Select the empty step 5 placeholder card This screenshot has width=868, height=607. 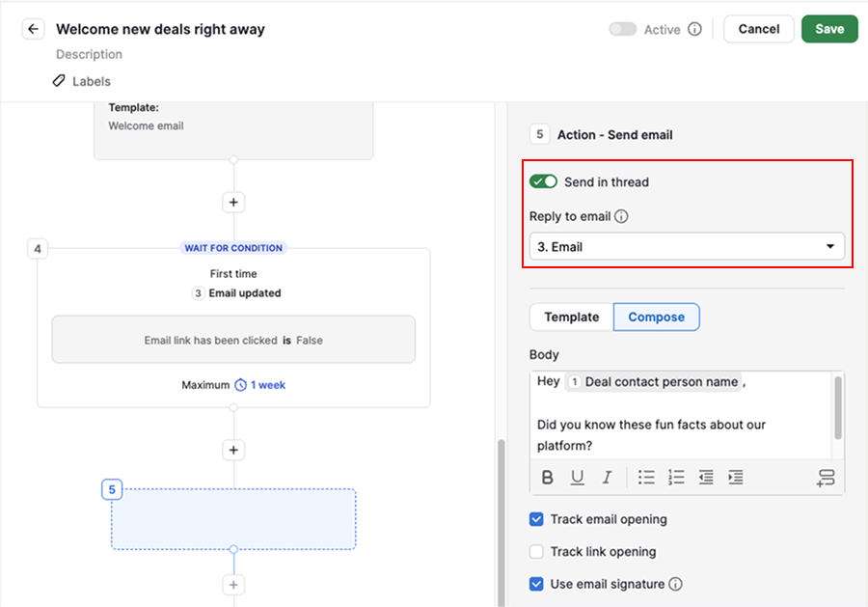pyautogui.click(x=233, y=519)
